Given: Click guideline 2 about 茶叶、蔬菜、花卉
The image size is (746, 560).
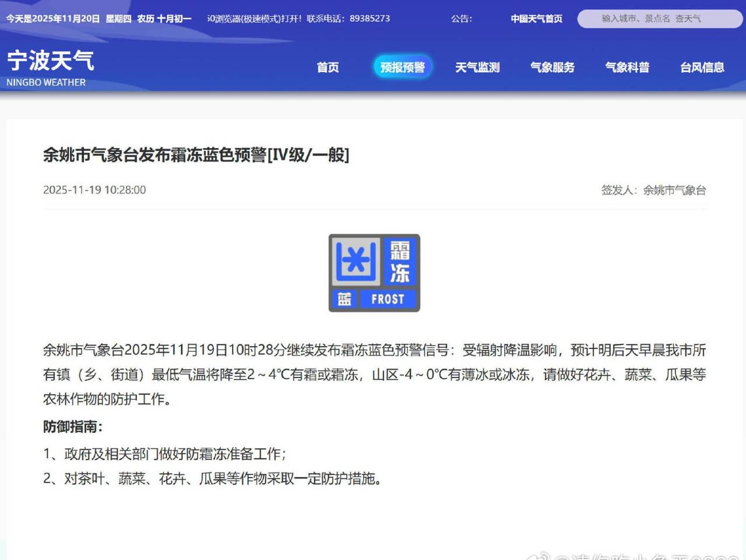Looking at the screenshot, I should (213, 478).
